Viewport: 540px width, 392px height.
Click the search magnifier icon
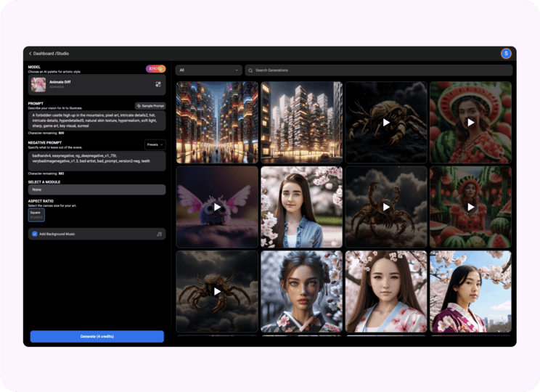click(x=251, y=70)
